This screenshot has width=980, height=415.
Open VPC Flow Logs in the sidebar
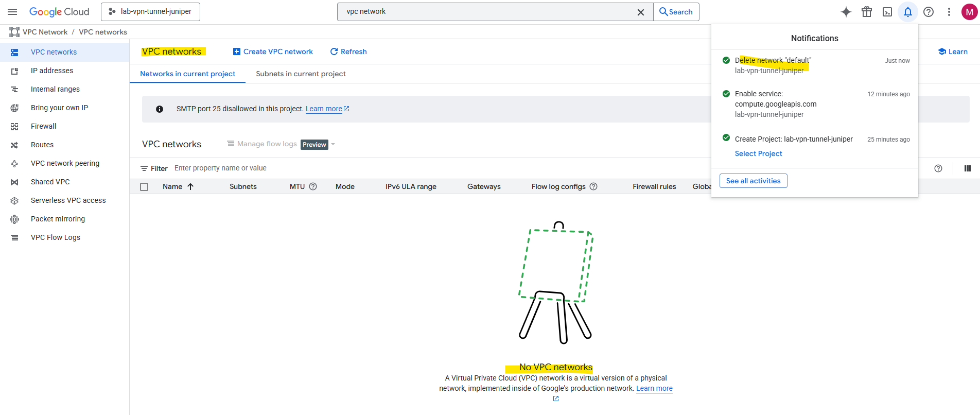pos(64,237)
